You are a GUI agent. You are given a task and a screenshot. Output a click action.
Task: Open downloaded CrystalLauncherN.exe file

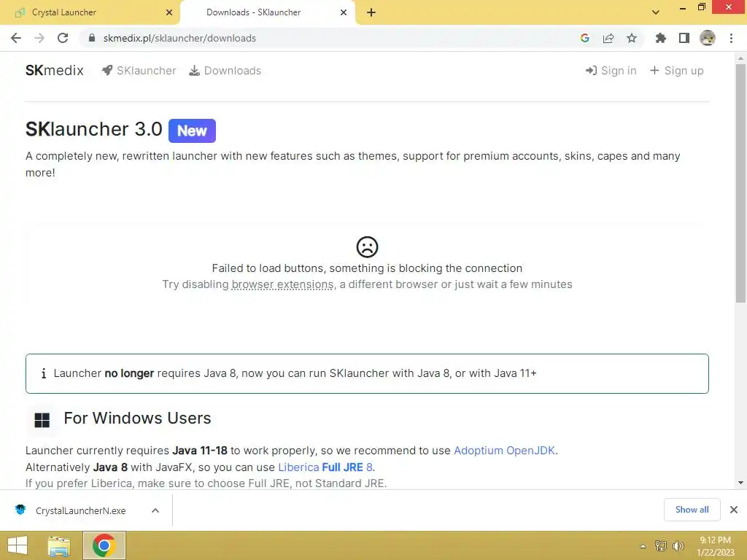80,510
